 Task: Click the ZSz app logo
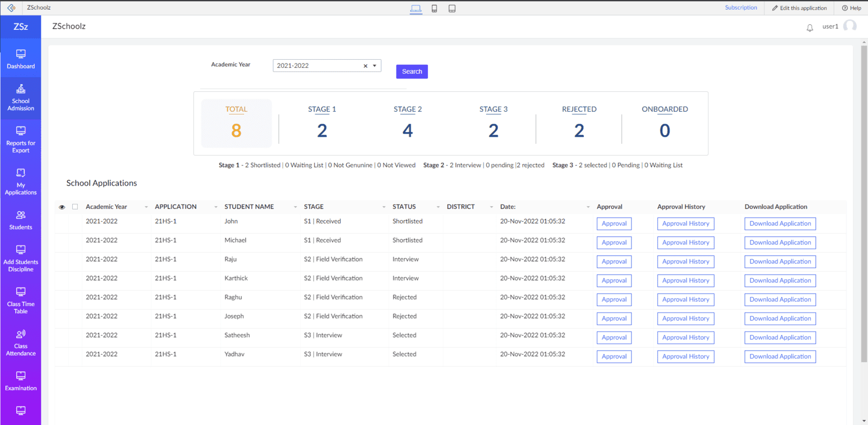coord(21,27)
